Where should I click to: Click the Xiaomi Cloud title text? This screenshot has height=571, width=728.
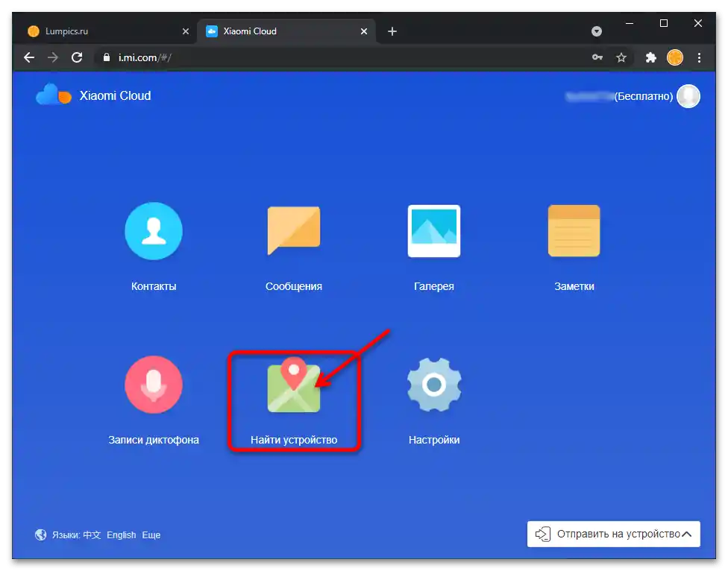[115, 95]
